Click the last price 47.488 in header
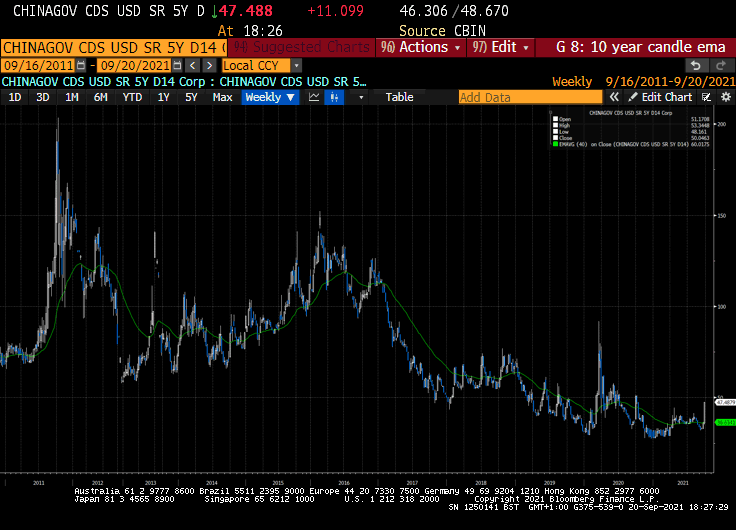Viewport: 736px width, 530px height. point(245,11)
